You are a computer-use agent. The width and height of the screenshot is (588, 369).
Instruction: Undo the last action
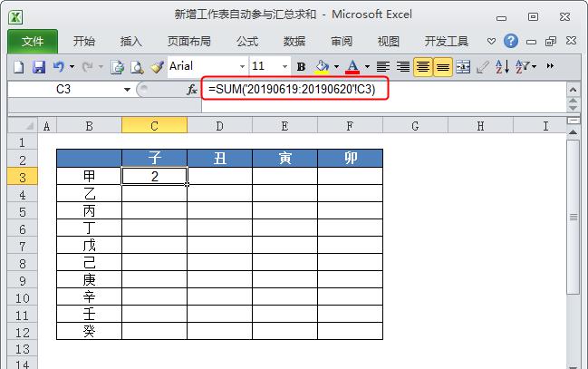tap(59, 67)
